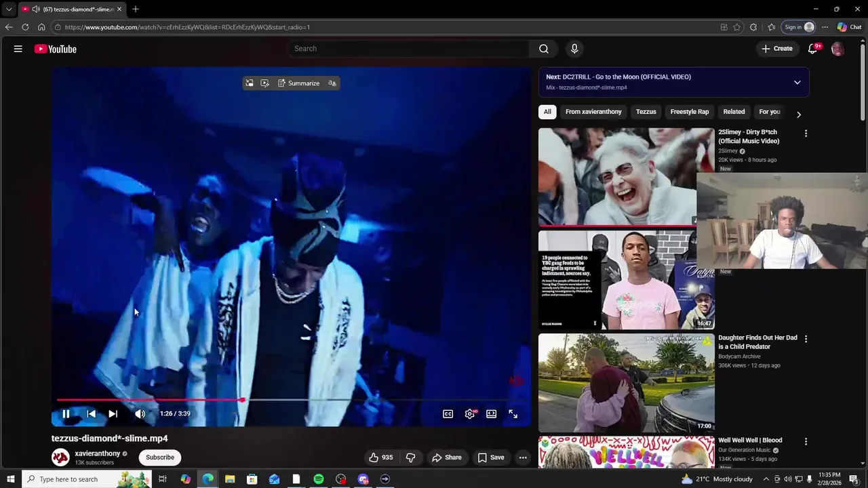
Task: Open 2Slimey Dirty B*tch video thumbnail
Action: coord(626,177)
